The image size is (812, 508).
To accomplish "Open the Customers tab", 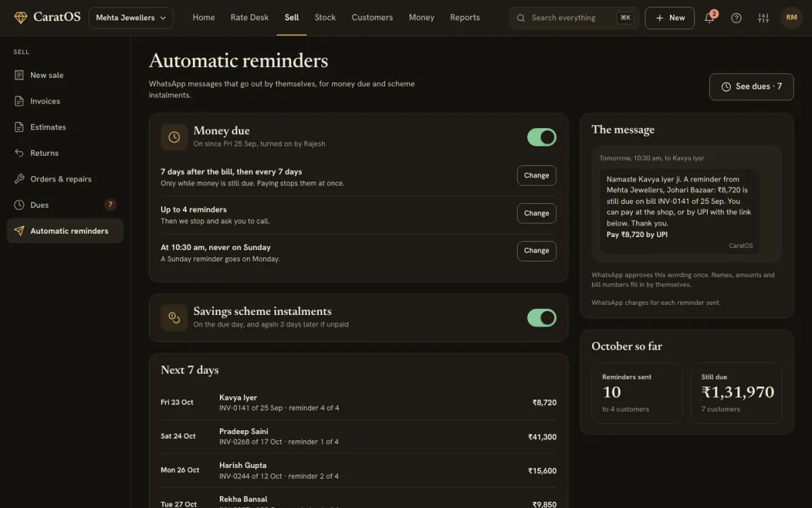I will pyautogui.click(x=372, y=18).
